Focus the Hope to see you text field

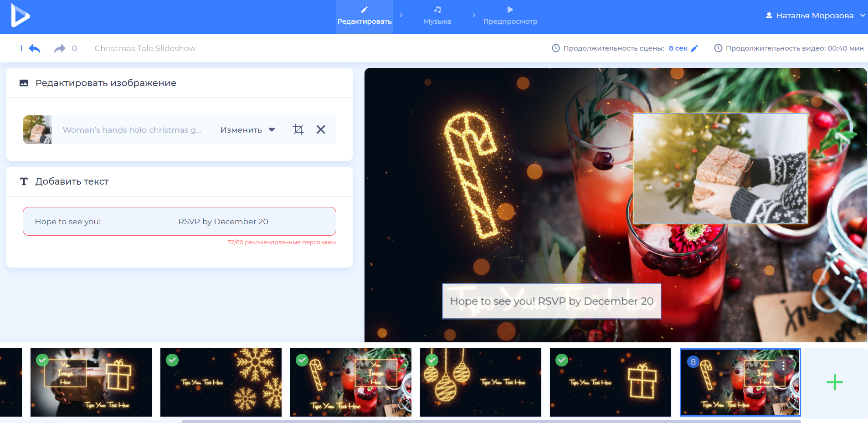(x=180, y=222)
